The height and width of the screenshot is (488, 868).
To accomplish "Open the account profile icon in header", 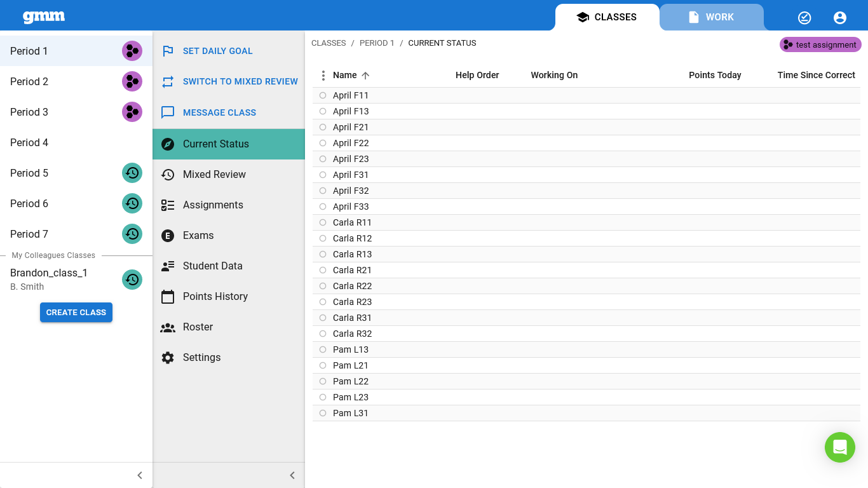I will (840, 18).
